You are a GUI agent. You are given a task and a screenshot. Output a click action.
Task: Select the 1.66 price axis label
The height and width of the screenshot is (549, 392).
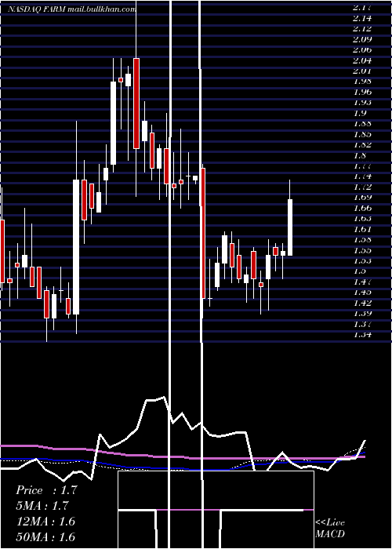coord(362,208)
